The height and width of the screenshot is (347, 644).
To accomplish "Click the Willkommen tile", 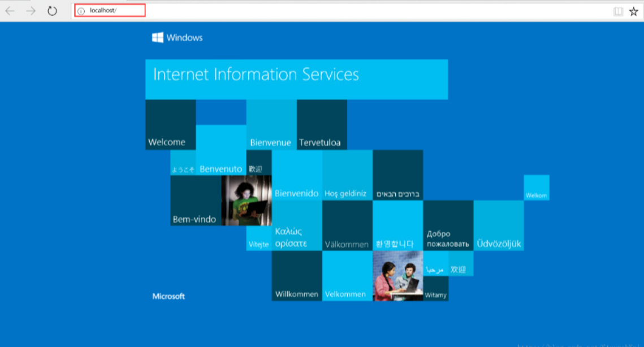I will (x=297, y=276).
